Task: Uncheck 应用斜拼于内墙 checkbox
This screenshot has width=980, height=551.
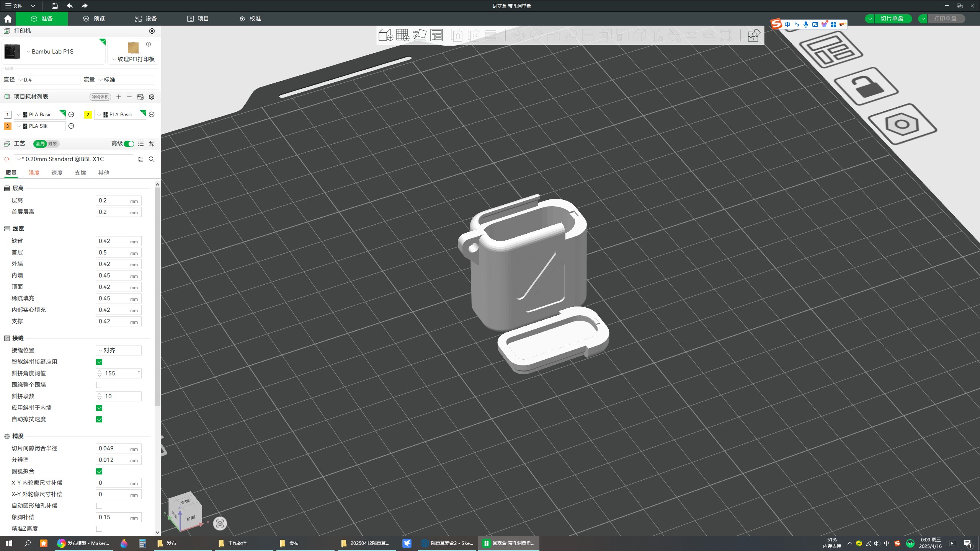Action: pyautogui.click(x=99, y=408)
